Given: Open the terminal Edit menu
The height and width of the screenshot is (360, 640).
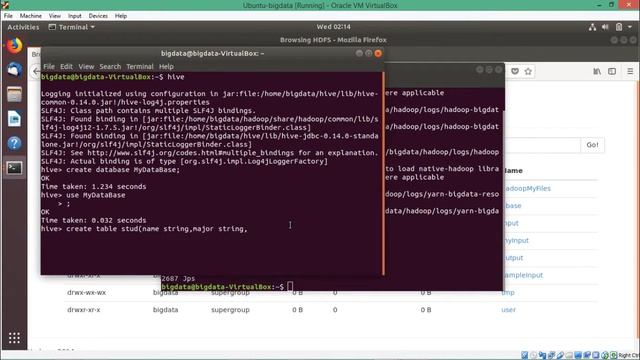Looking at the screenshot, I should click(x=66, y=67).
